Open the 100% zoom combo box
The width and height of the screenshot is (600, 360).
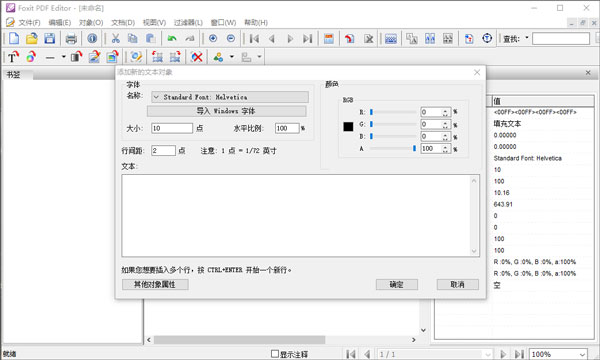coord(558,354)
